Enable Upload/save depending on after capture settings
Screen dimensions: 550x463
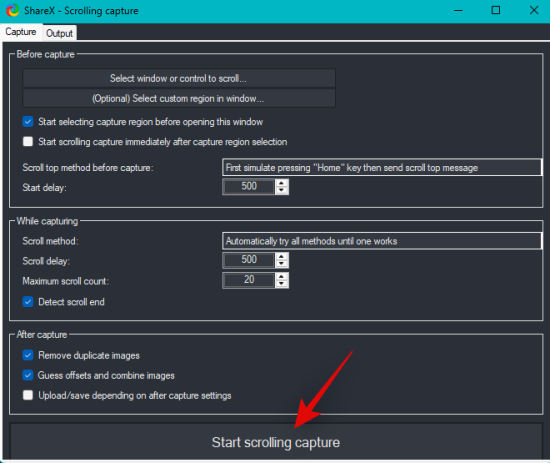[28, 395]
